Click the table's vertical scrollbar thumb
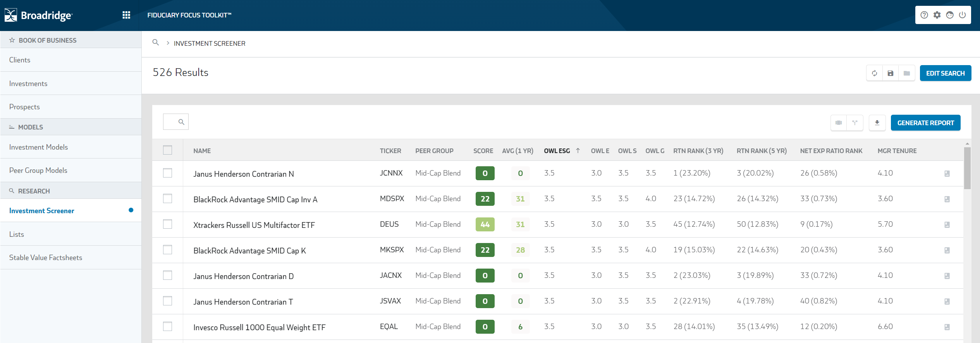The height and width of the screenshot is (343, 980). pyautogui.click(x=967, y=168)
